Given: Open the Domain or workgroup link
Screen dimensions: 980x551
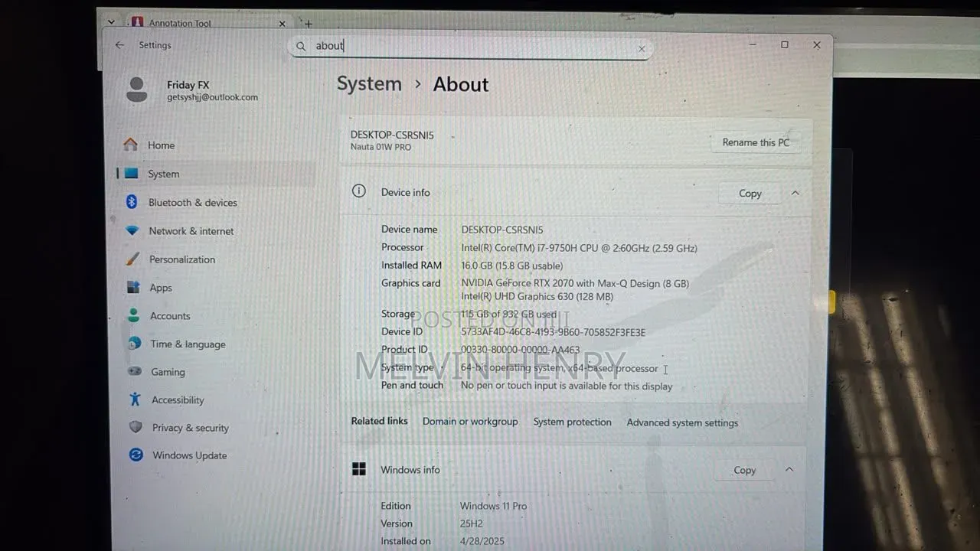Looking at the screenshot, I should point(470,422).
